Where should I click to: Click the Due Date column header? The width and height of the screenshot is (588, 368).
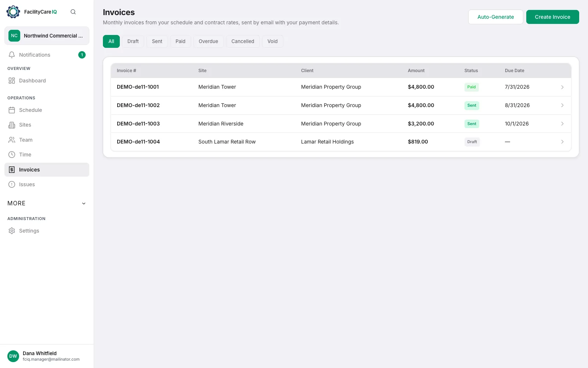coord(514,71)
